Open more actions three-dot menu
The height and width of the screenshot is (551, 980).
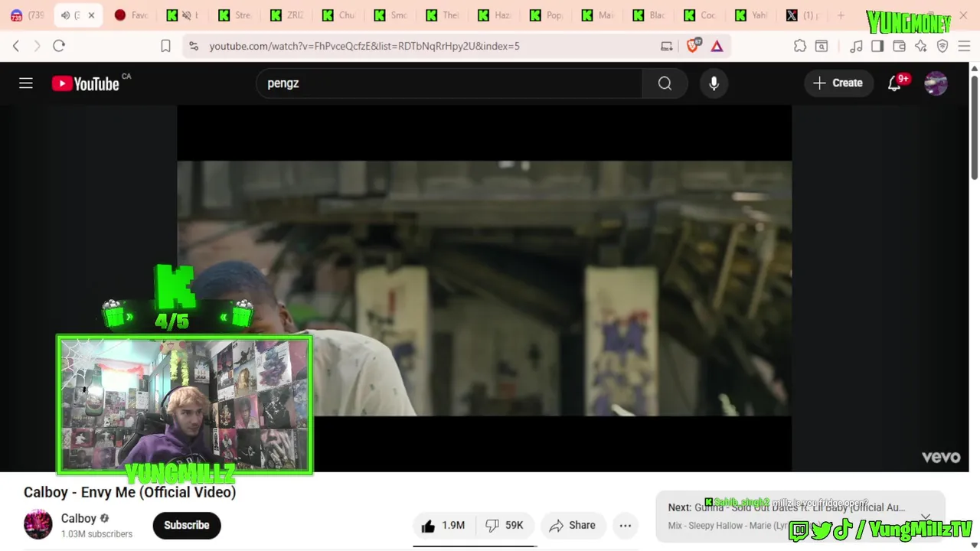click(626, 525)
